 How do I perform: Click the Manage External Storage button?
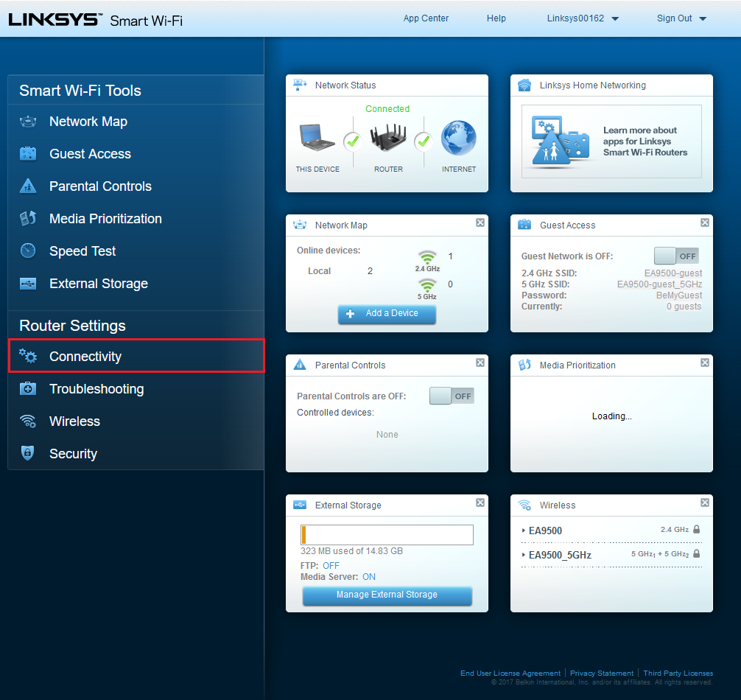(x=387, y=595)
